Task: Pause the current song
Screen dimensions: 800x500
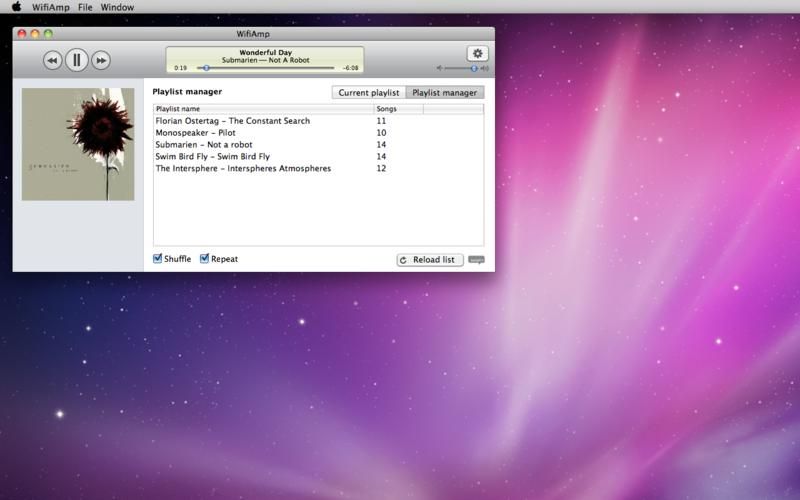Action: tap(76, 60)
